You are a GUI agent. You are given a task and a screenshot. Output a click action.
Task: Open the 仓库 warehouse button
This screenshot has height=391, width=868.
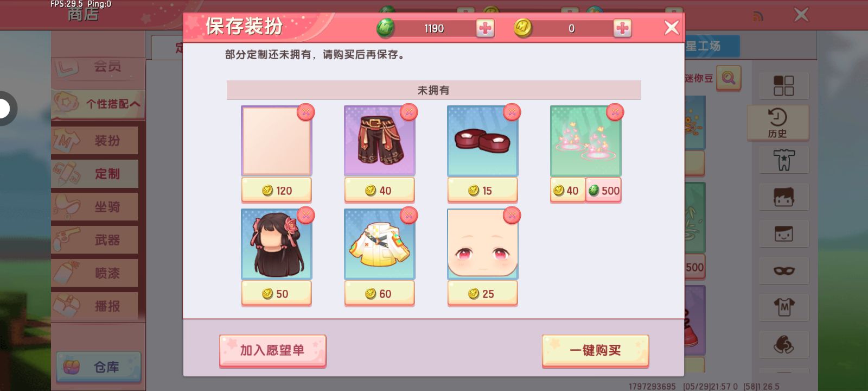point(98,367)
